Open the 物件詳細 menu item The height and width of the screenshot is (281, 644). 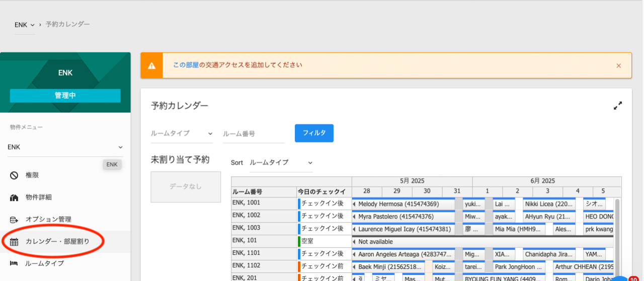pos(39,197)
